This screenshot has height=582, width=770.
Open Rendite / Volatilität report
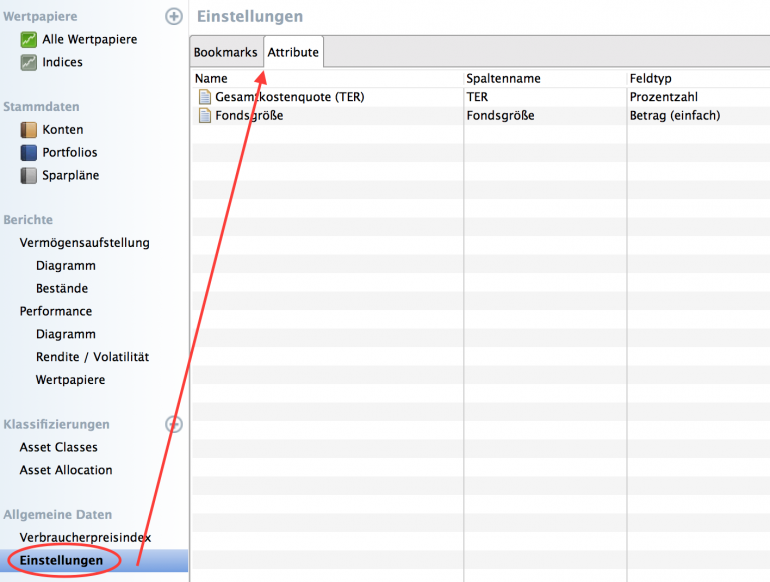[x=92, y=357]
